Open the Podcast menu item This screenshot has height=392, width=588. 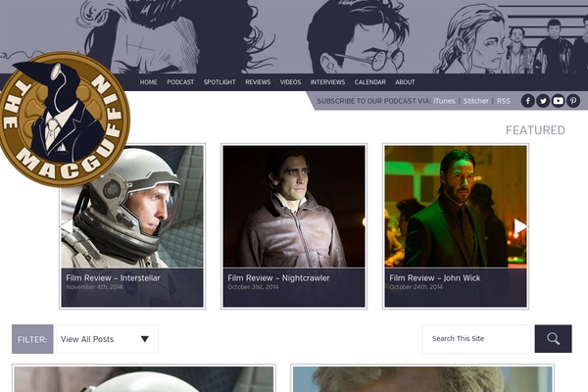(x=180, y=82)
